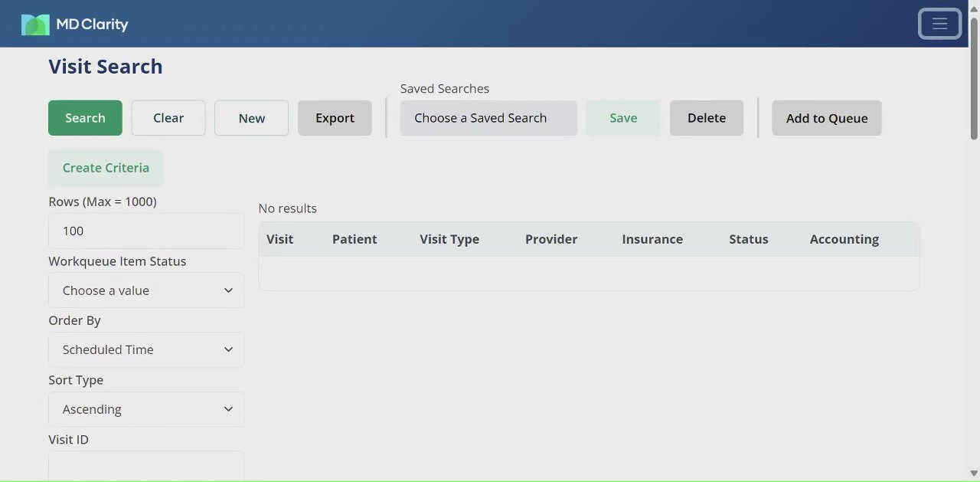The image size is (980, 482).
Task: Focus the Rows max input field
Action: [x=145, y=231]
